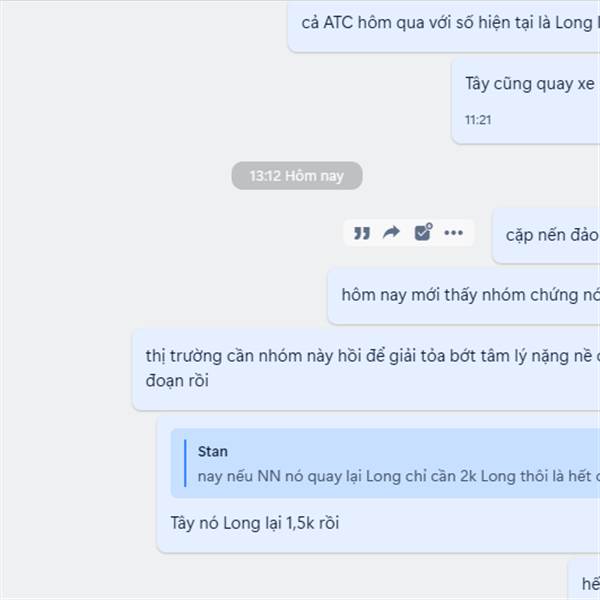The width and height of the screenshot is (600, 600).
Task: Click the 'đoạn rồi' line of text
Action: coord(177,381)
